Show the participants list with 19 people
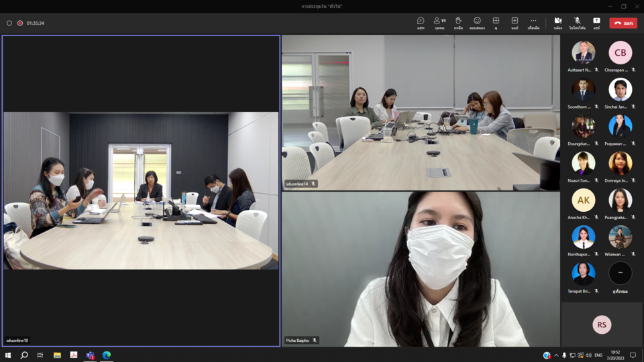 pyautogui.click(x=439, y=23)
